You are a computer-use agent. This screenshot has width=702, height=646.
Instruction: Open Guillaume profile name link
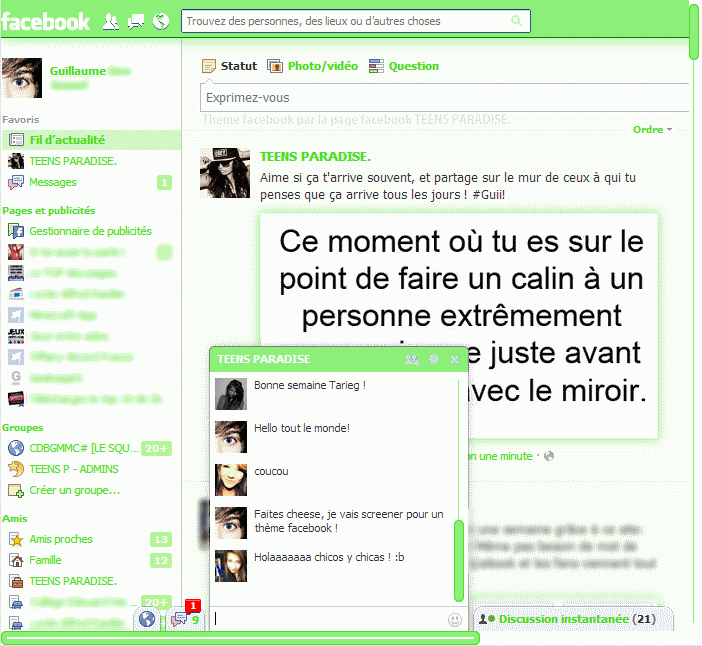point(78,71)
